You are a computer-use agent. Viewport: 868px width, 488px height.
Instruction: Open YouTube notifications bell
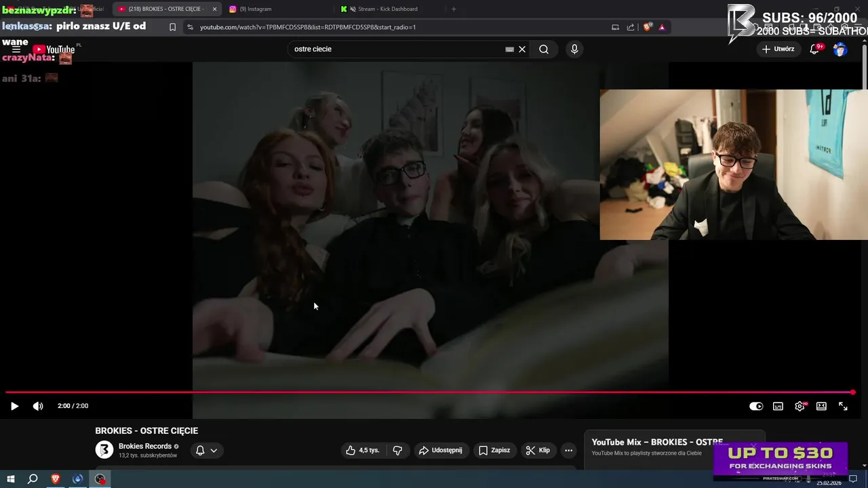[x=815, y=49]
